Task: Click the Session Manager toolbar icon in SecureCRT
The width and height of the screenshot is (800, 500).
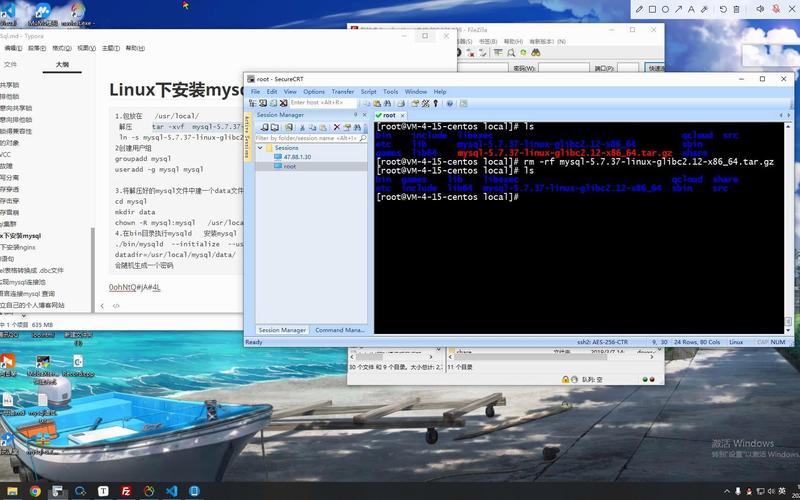Action: (x=252, y=103)
